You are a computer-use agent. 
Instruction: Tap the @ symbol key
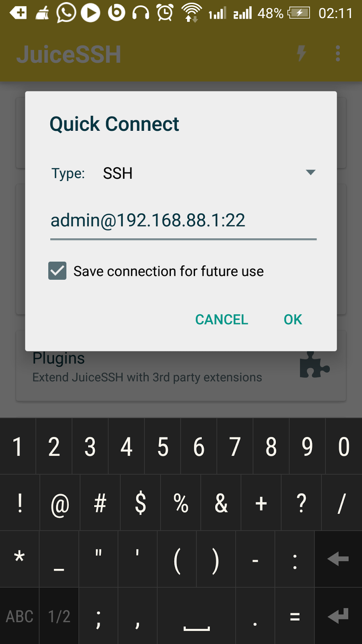(60, 503)
